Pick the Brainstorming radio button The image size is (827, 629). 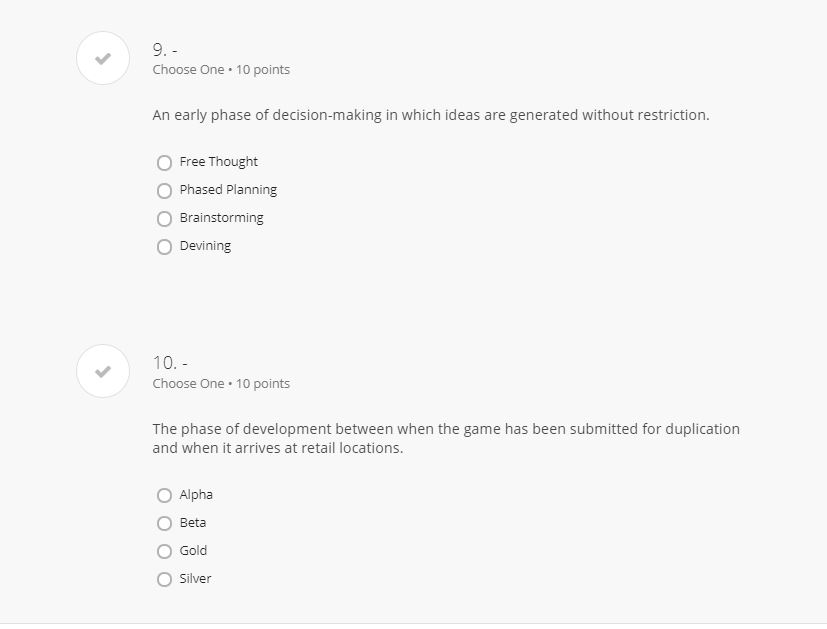tap(165, 218)
